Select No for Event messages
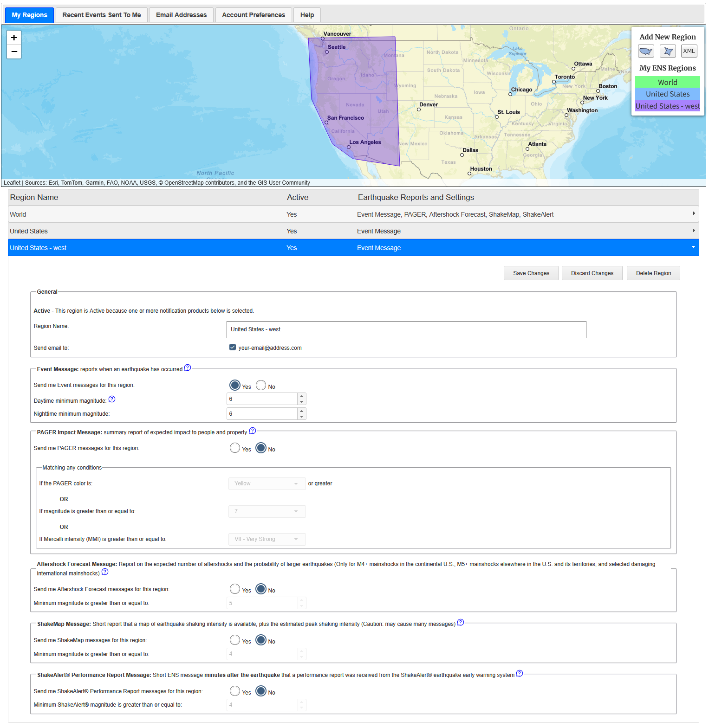Viewport: 709px width, 728px height. [261, 386]
